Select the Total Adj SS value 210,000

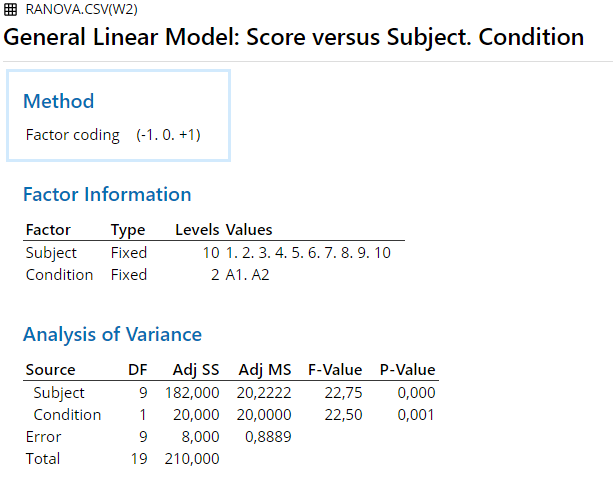point(192,459)
